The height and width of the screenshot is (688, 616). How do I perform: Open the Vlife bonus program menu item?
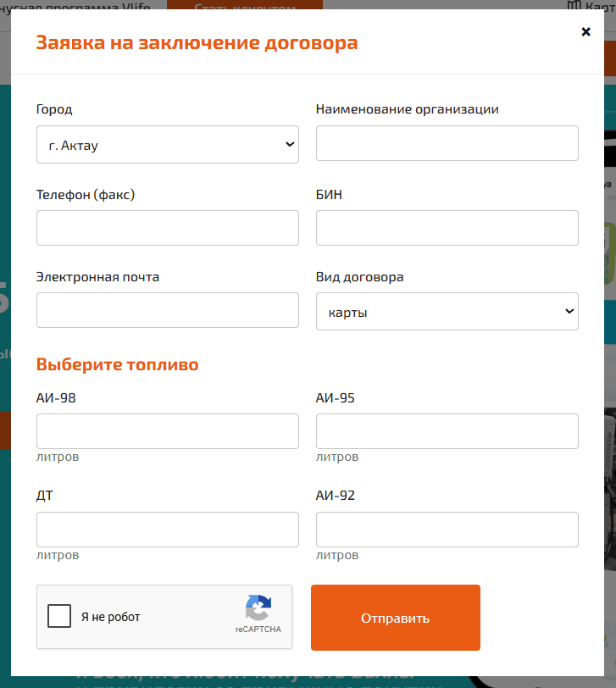point(75,5)
